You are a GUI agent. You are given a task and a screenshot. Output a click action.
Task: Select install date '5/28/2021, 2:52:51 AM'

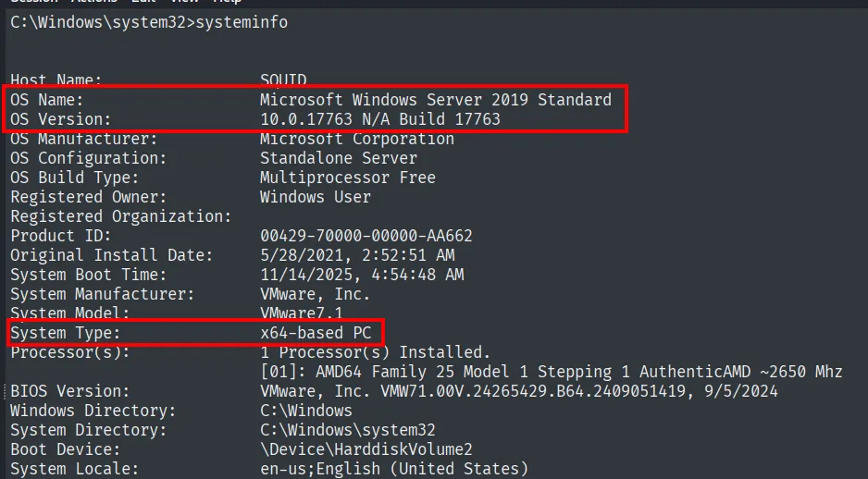[357, 255]
